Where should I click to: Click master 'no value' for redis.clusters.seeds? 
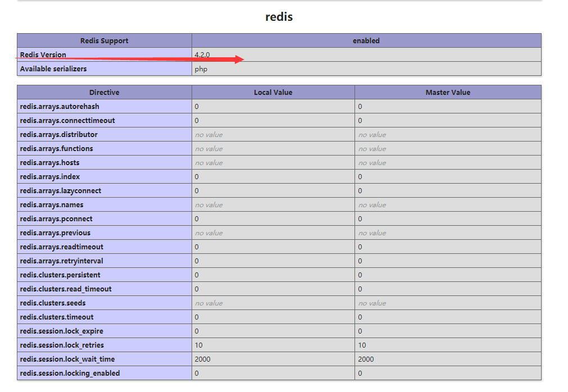pyautogui.click(x=372, y=303)
